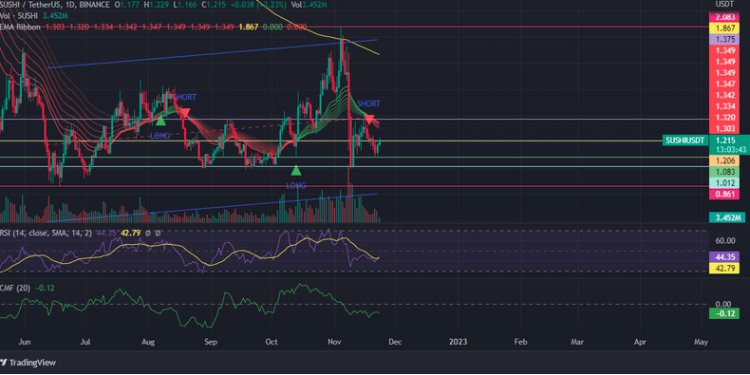
Task: Select the green LONG triangle in August
Action: click(x=161, y=120)
